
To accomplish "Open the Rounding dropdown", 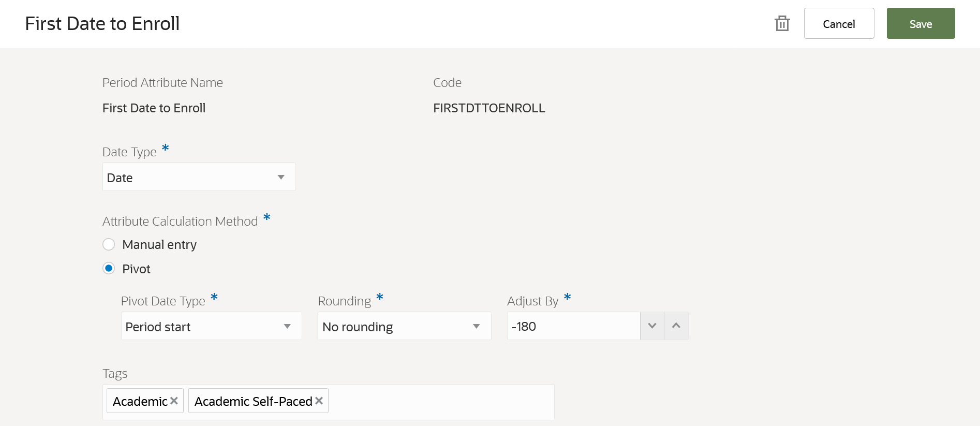I will coord(404,327).
